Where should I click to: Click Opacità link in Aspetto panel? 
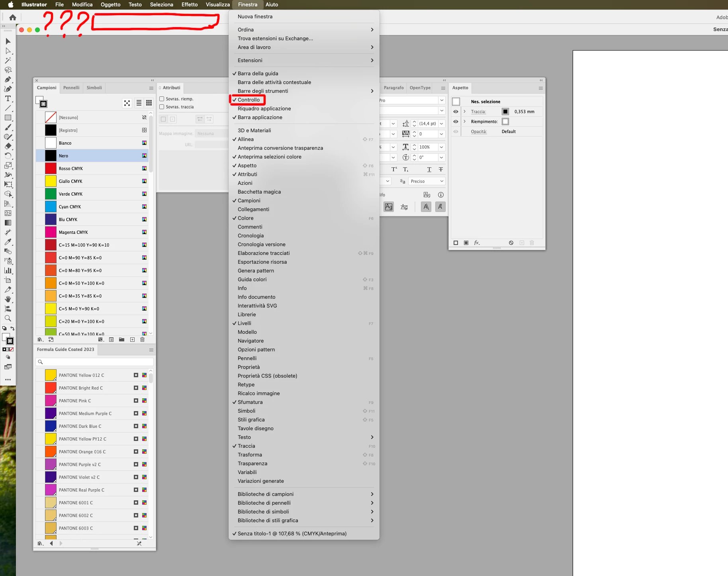pyautogui.click(x=479, y=131)
